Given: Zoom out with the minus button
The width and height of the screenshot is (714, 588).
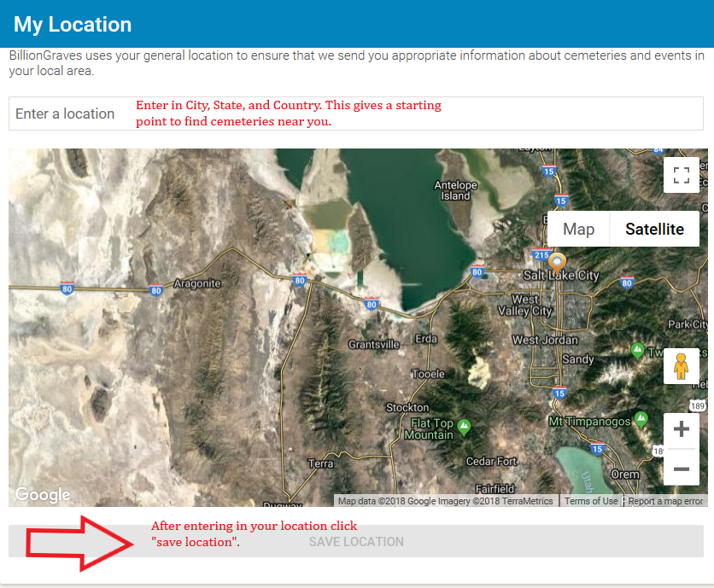Looking at the screenshot, I should click(x=682, y=469).
